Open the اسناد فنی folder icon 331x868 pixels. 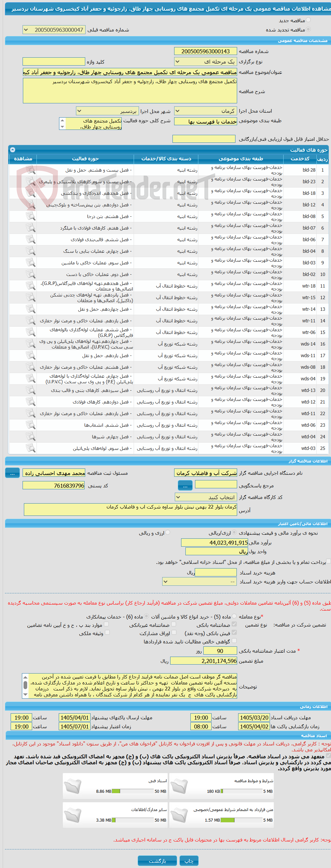tap(73, 786)
